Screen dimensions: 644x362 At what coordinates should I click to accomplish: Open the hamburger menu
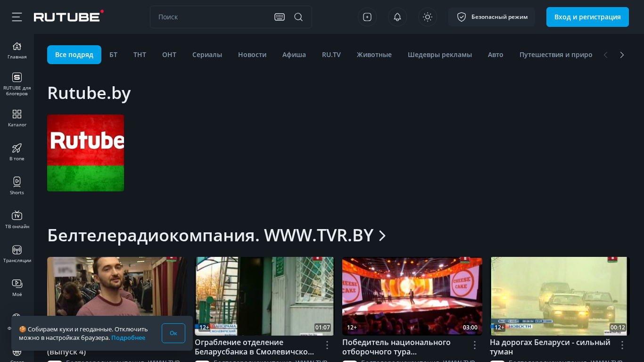coord(17,17)
